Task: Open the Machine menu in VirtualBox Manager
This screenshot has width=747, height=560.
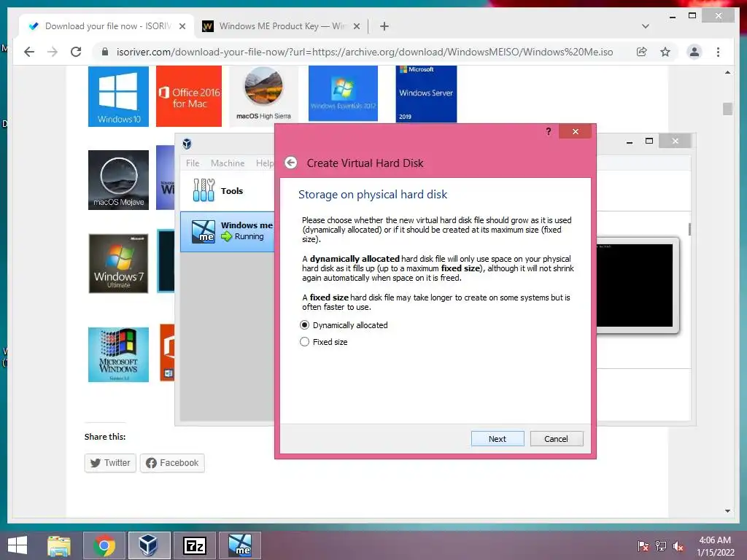Action: click(x=228, y=163)
